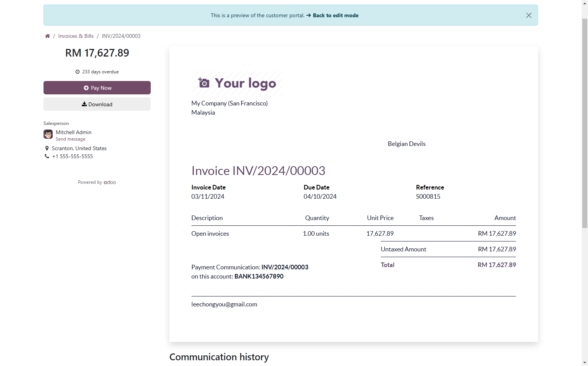
Task: Send message to the salesperson
Action: [71, 139]
